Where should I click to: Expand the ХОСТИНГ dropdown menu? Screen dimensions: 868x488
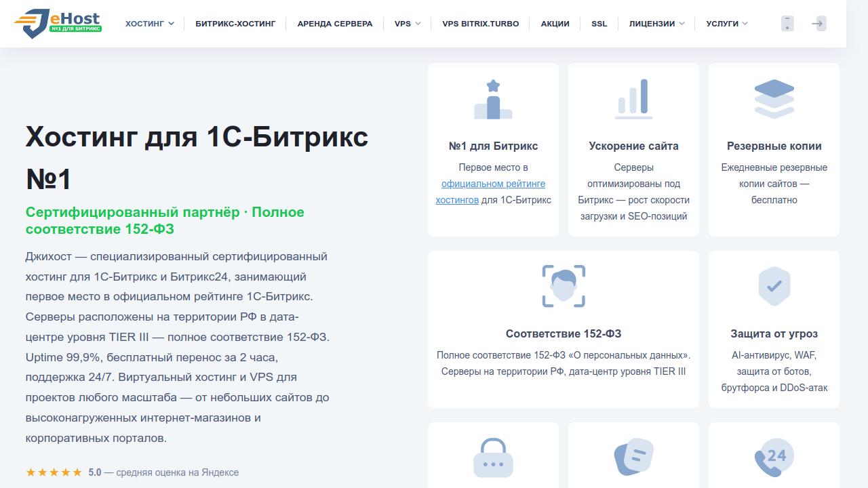149,23
